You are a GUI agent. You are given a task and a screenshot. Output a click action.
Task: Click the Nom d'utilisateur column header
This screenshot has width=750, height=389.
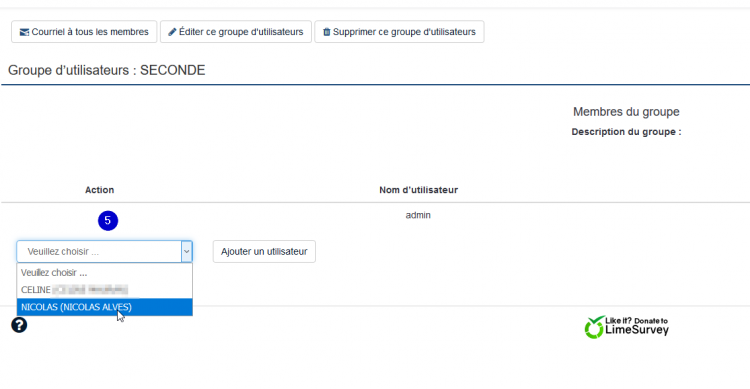point(419,190)
